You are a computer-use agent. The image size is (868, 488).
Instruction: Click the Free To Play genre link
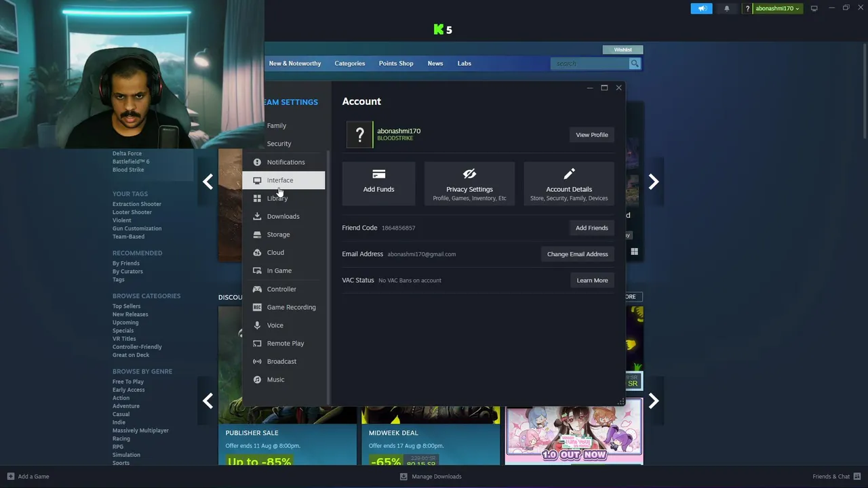coord(128,382)
